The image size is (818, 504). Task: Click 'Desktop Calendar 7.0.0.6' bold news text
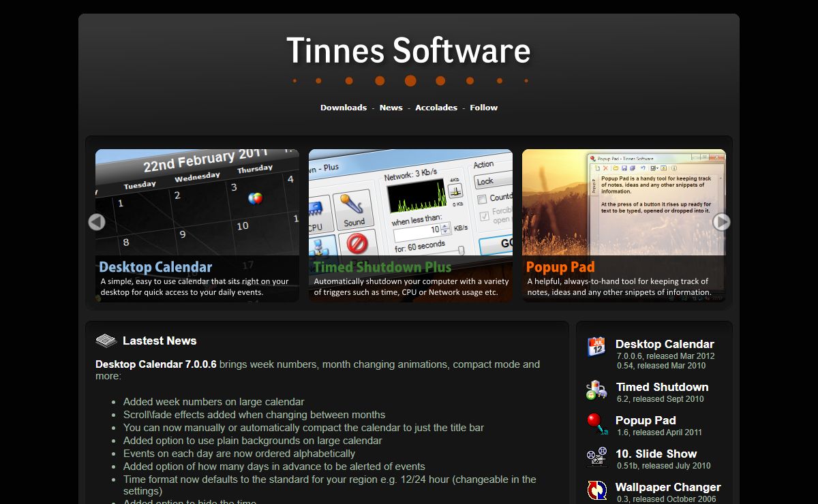coord(156,364)
